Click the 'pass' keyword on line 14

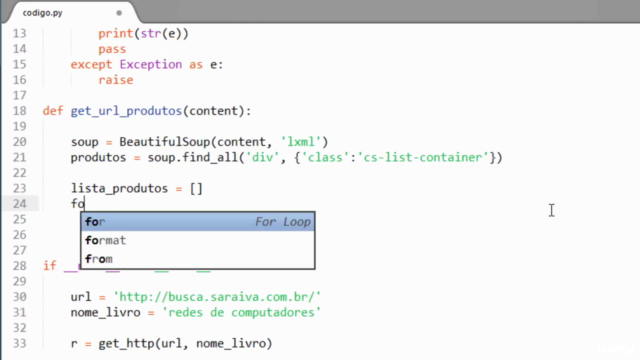tap(112, 49)
